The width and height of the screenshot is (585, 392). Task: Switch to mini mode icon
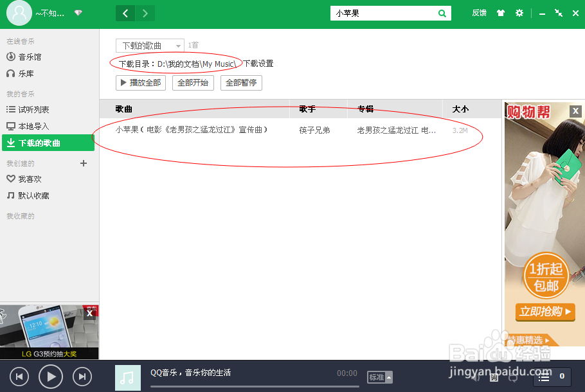[559, 13]
